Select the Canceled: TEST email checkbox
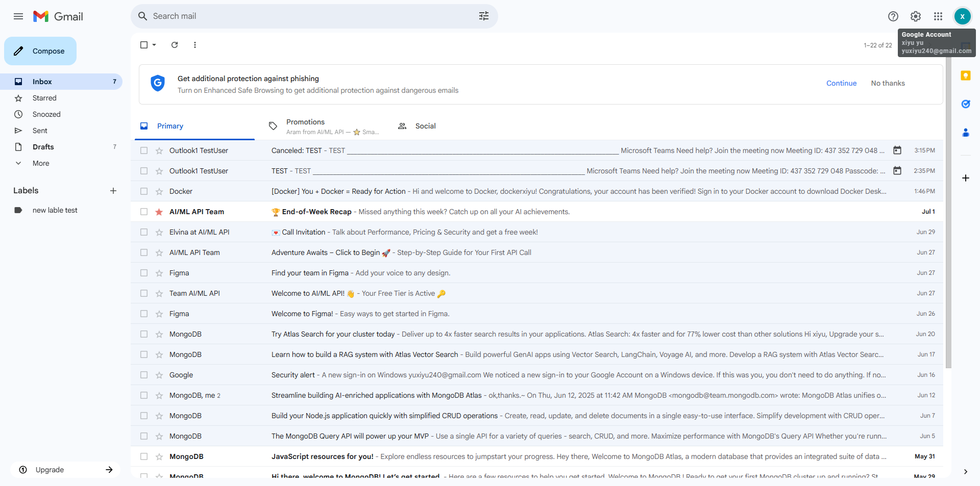The height and width of the screenshot is (486, 980). (x=144, y=150)
